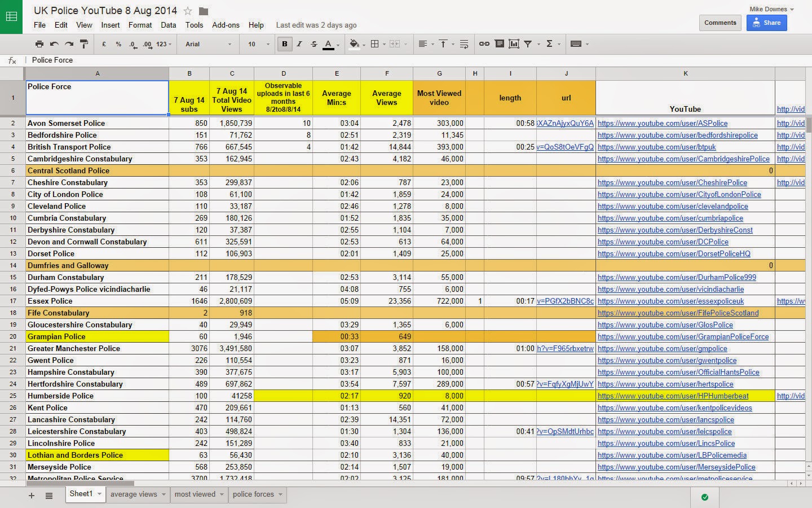Open the Functions sigma menu
Screen dimensions: 812x508
(552, 44)
